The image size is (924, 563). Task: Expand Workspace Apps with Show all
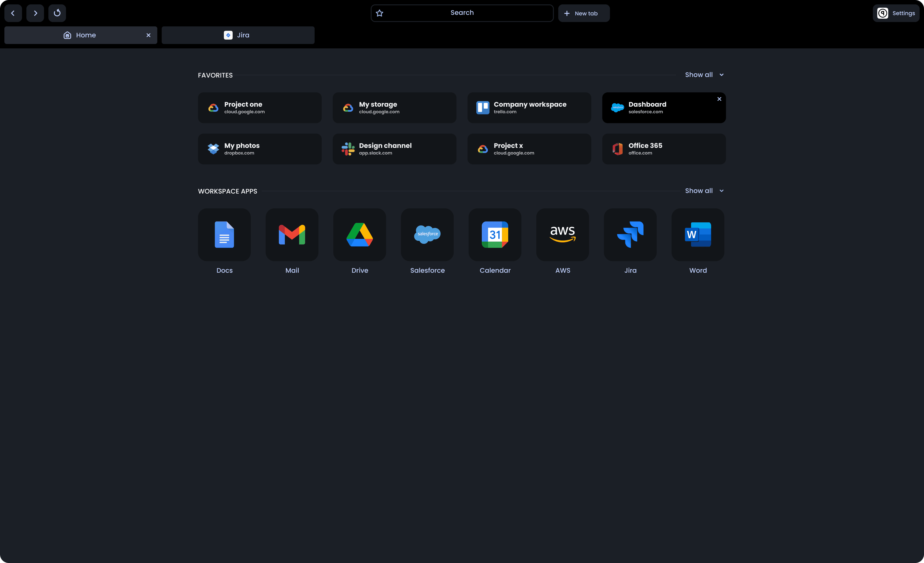pos(704,191)
